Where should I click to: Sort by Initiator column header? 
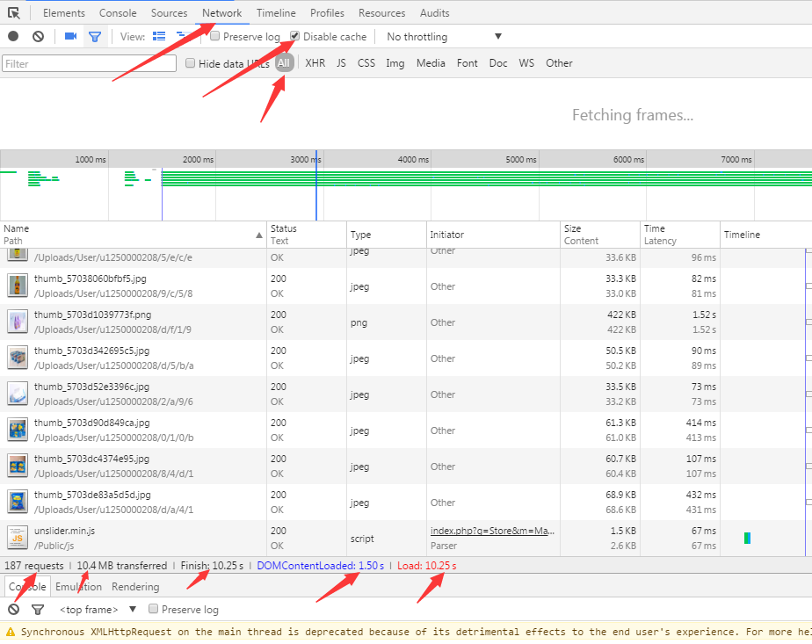click(493, 235)
